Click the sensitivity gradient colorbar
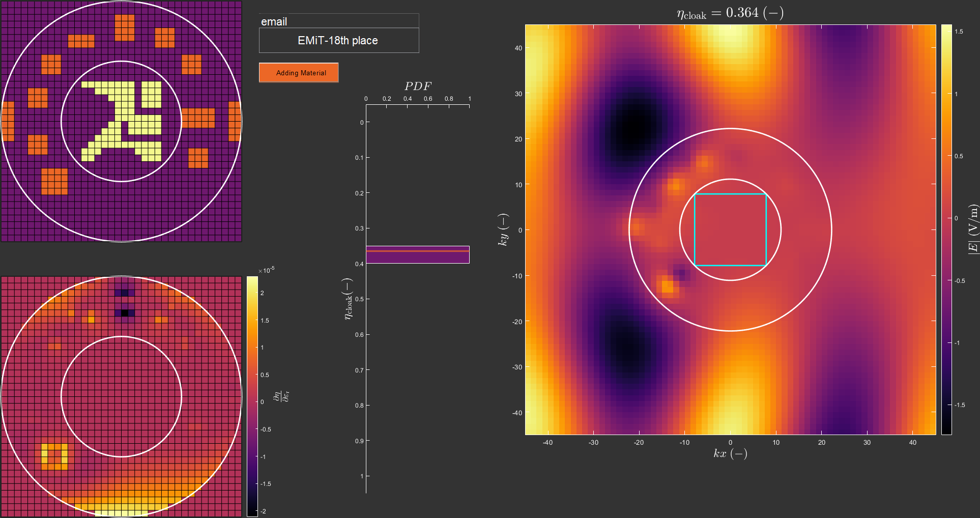980x518 pixels. [x=252, y=396]
